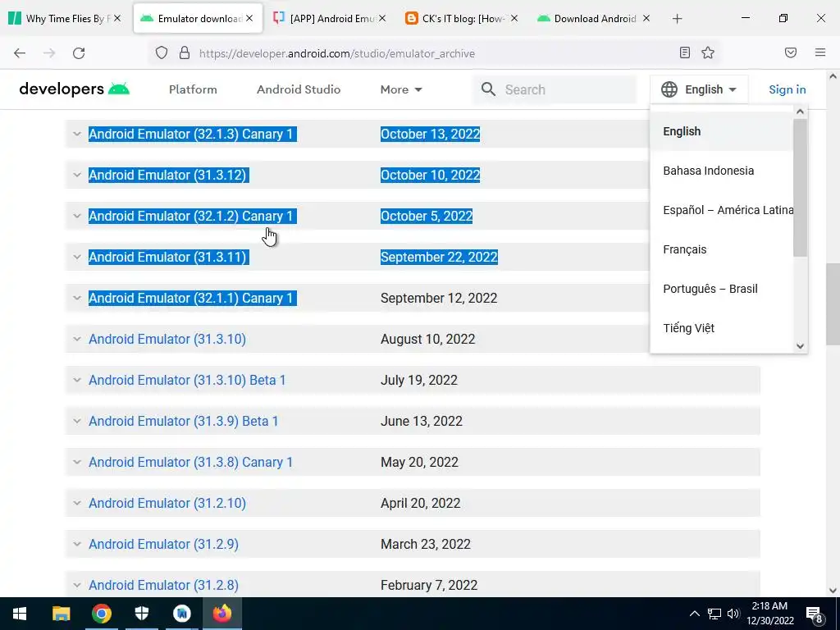Screen dimensions: 840x630
Task: Switch to CK's IT blog tab
Action: click(461, 19)
